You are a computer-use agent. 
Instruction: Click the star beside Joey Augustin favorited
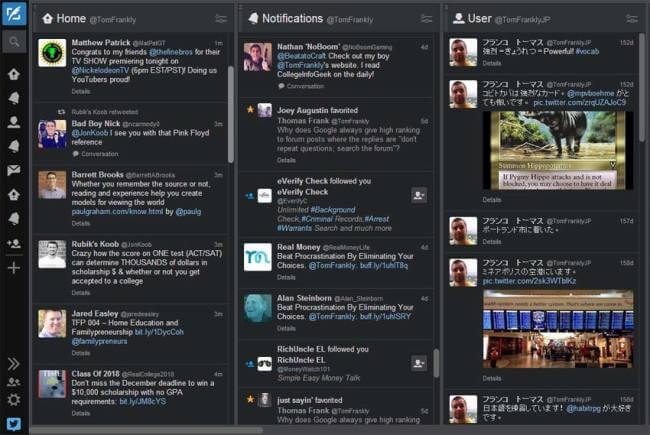coord(250,110)
